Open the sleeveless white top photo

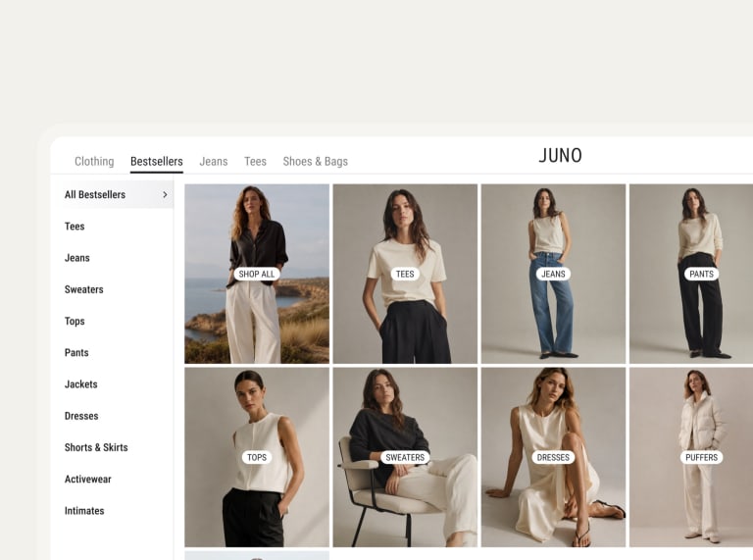[x=257, y=457]
